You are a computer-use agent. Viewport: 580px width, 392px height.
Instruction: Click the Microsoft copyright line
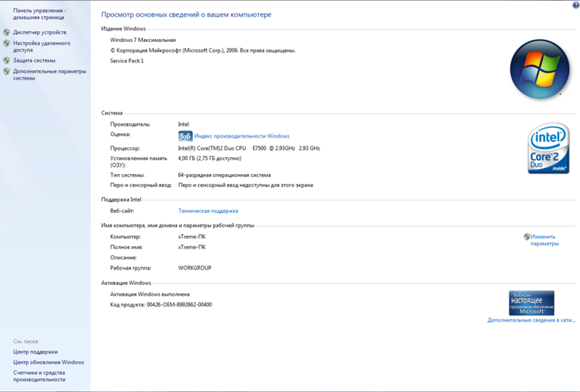click(x=203, y=50)
